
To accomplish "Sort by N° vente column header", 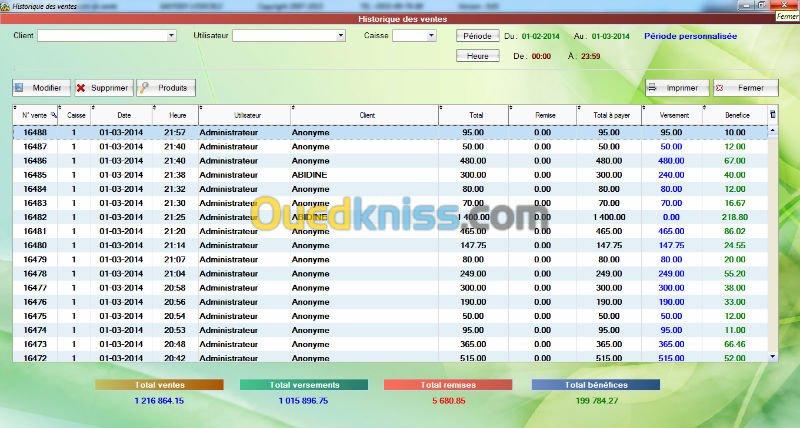I will tap(35, 115).
